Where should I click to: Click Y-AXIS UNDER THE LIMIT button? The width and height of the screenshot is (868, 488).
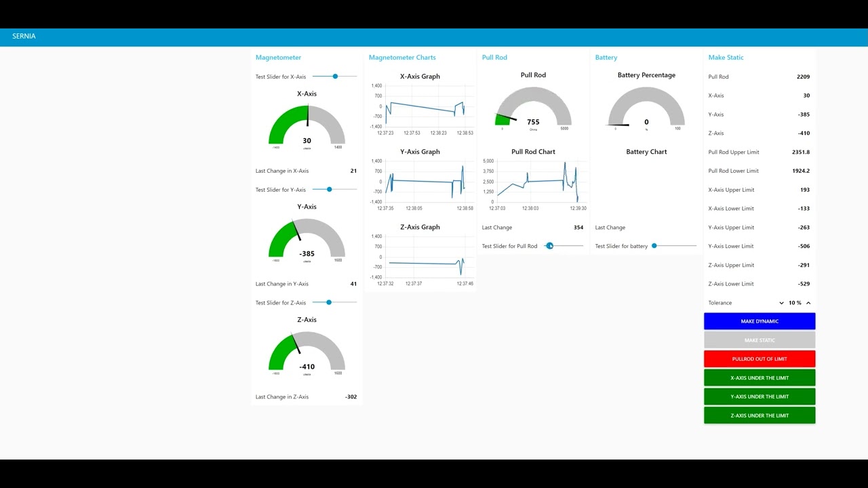click(759, 396)
